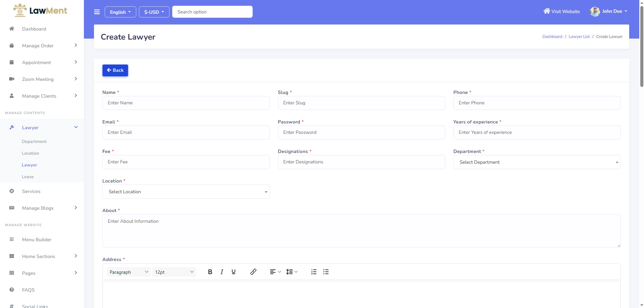Focus the Enter Designations field

pos(361,162)
